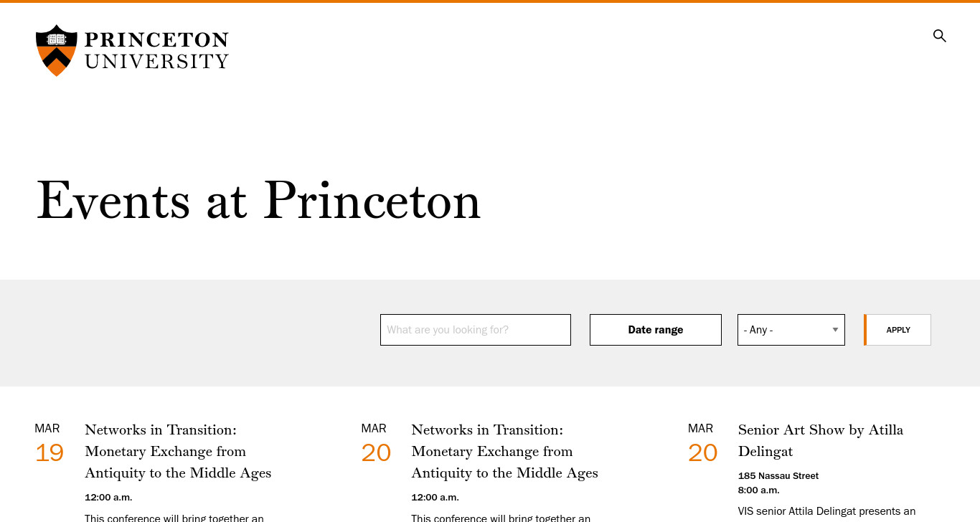
Task: Open the '- Any -' category dropdown
Action: [x=791, y=330]
